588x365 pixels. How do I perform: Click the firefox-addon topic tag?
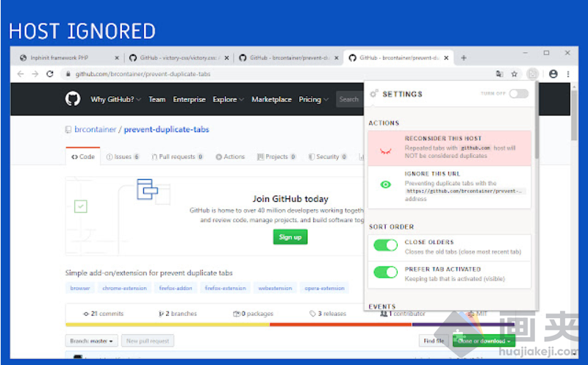tap(176, 288)
